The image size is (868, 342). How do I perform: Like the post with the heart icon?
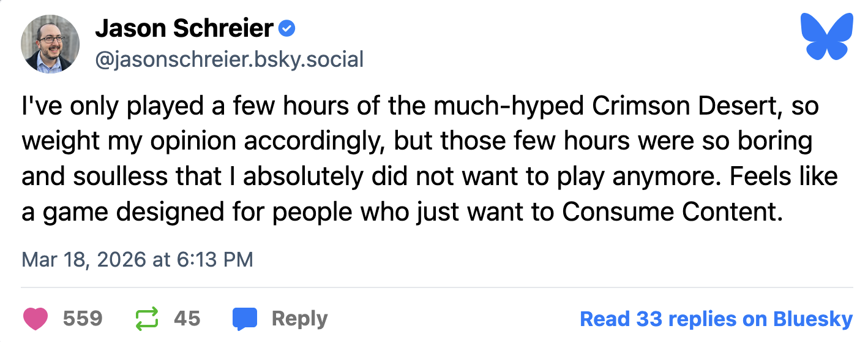36,319
